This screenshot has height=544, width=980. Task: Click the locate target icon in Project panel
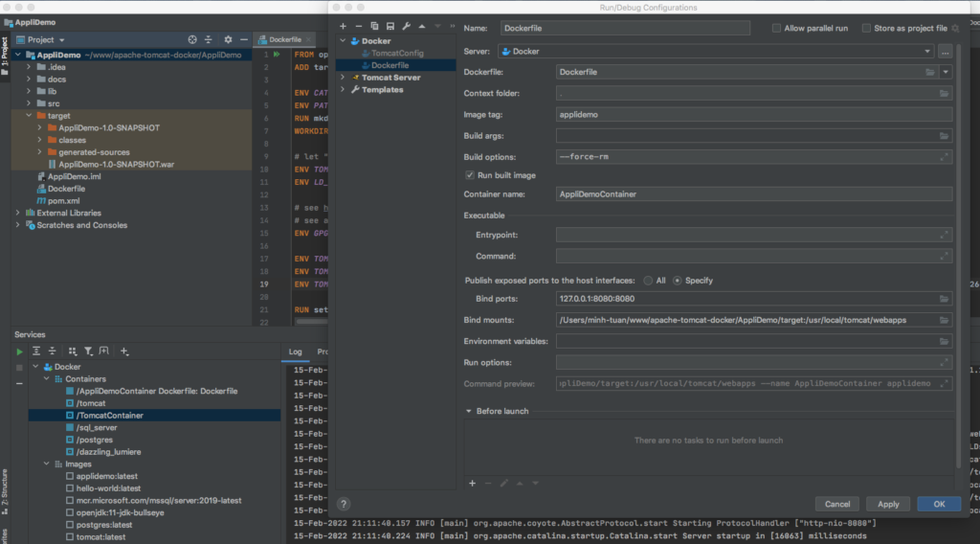[192, 39]
